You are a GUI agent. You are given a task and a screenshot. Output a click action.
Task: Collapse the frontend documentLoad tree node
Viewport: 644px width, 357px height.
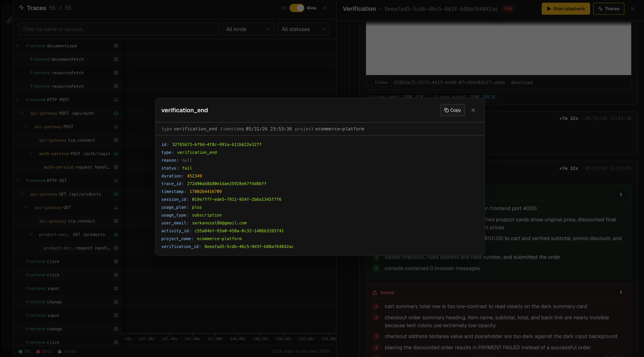[17, 46]
